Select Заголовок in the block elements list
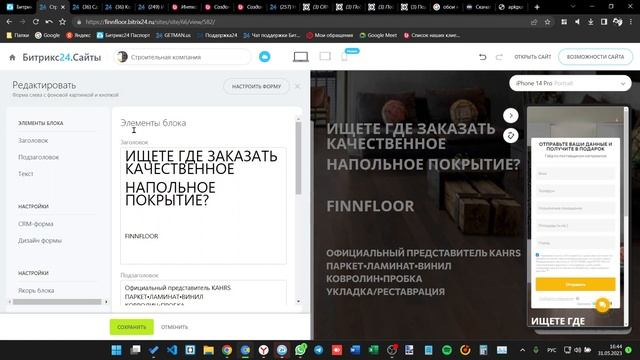The width and height of the screenshot is (640, 360). (33, 140)
